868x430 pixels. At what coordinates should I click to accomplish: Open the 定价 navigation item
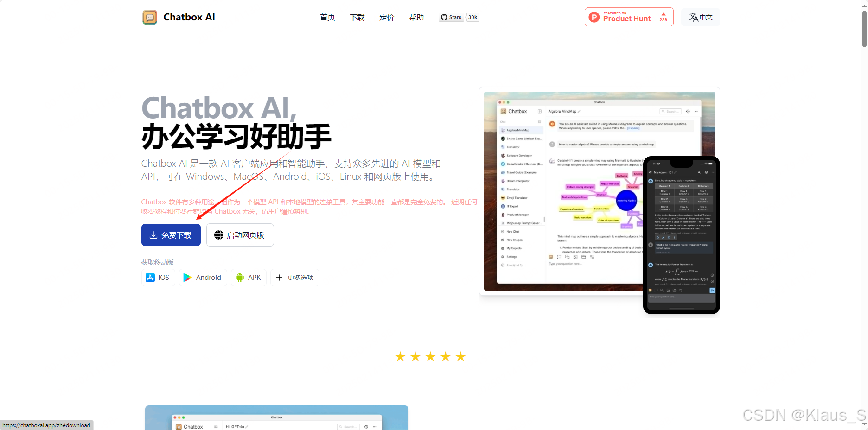coord(387,17)
